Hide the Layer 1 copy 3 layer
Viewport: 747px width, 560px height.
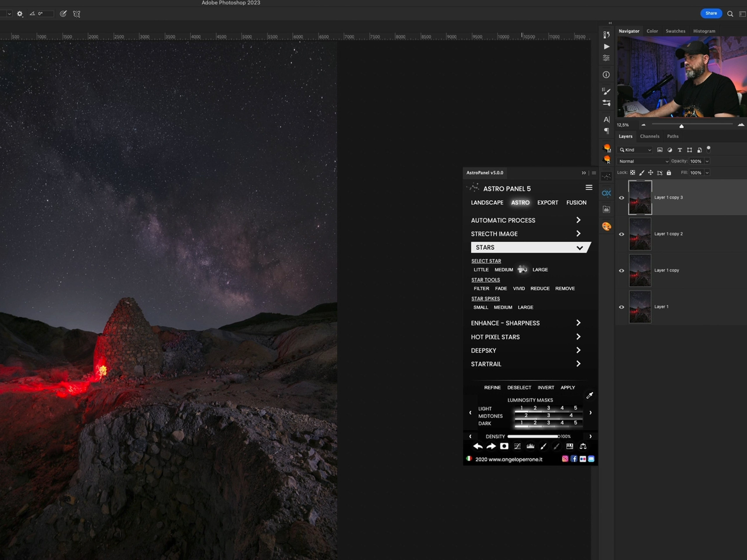(x=621, y=198)
